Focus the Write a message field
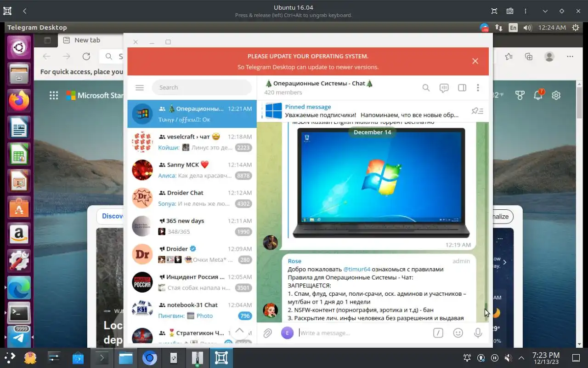The width and height of the screenshot is (588, 368). pos(363,333)
